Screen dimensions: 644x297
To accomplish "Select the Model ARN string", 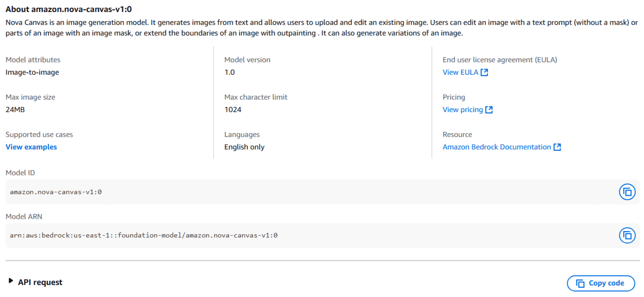I will point(144,236).
